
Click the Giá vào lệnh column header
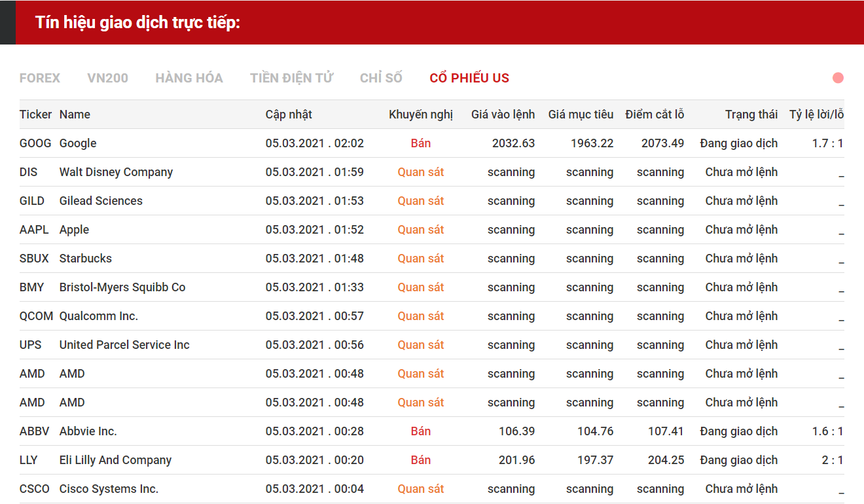coord(503,115)
